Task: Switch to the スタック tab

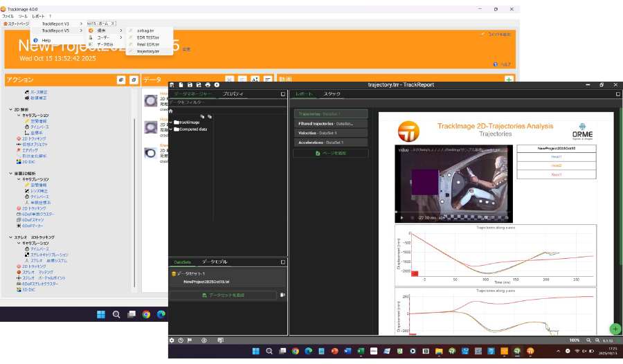Action: [332, 93]
